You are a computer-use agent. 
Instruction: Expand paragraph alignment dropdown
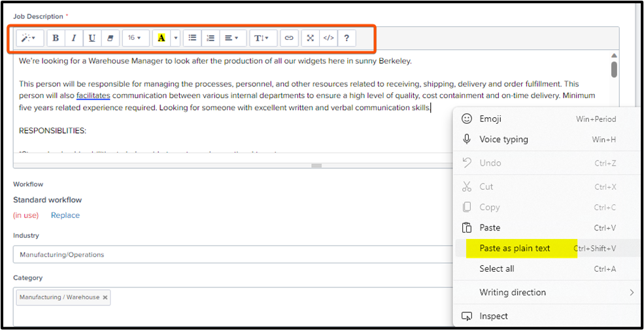click(231, 38)
